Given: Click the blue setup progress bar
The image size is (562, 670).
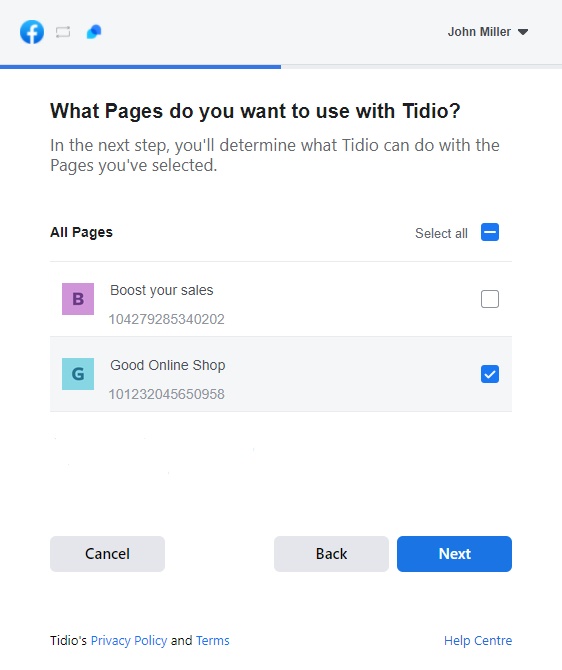Looking at the screenshot, I should 141,67.
